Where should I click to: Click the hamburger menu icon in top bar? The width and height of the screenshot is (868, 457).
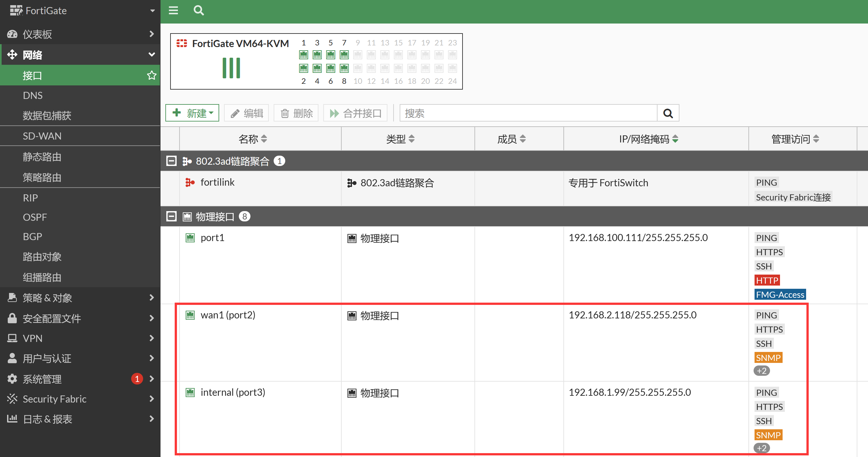(173, 10)
